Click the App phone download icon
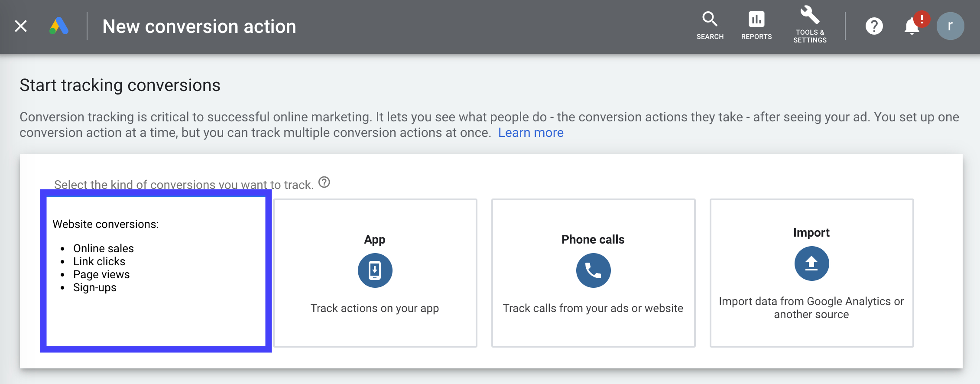This screenshot has width=980, height=384. 375,270
